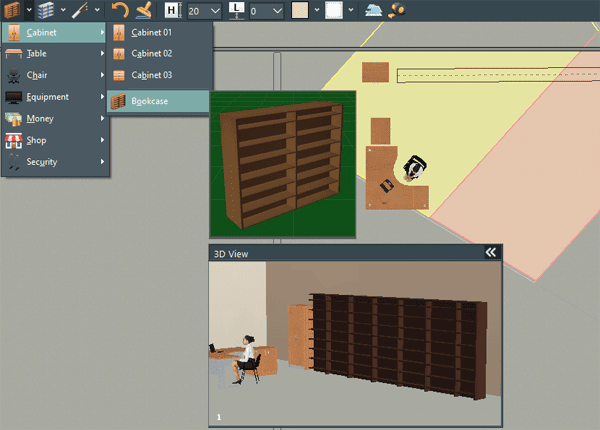Click the bookcase preview thumbnail
The height and width of the screenshot is (430, 600).
point(283,164)
